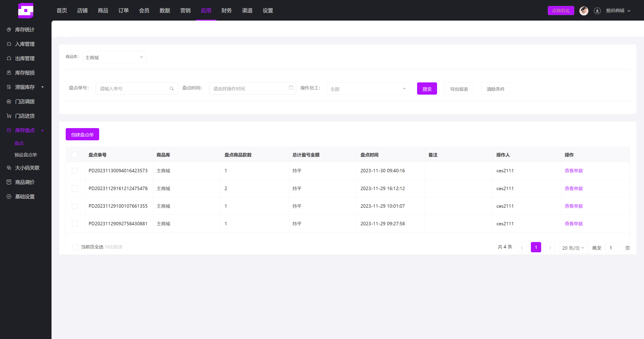The width and height of the screenshot is (644, 339).
Task: Open 查看单据 link for first row
Action: pos(574,171)
